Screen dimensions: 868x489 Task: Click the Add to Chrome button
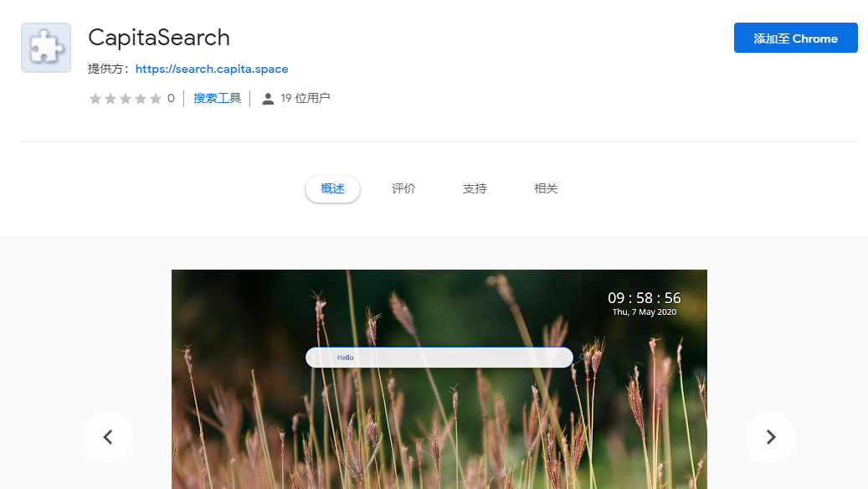pyautogui.click(x=795, y=38)
